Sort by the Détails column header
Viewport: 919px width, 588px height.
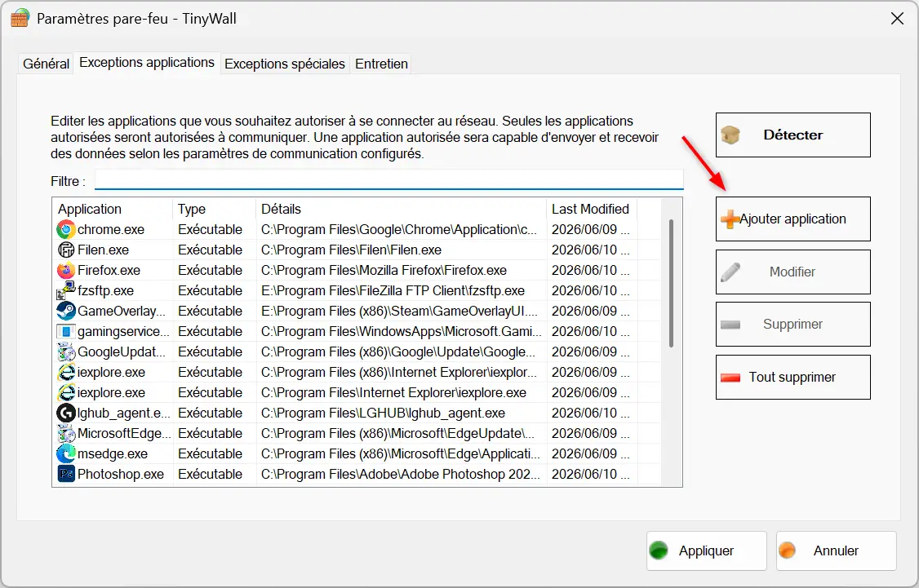(x=402, y=209)
